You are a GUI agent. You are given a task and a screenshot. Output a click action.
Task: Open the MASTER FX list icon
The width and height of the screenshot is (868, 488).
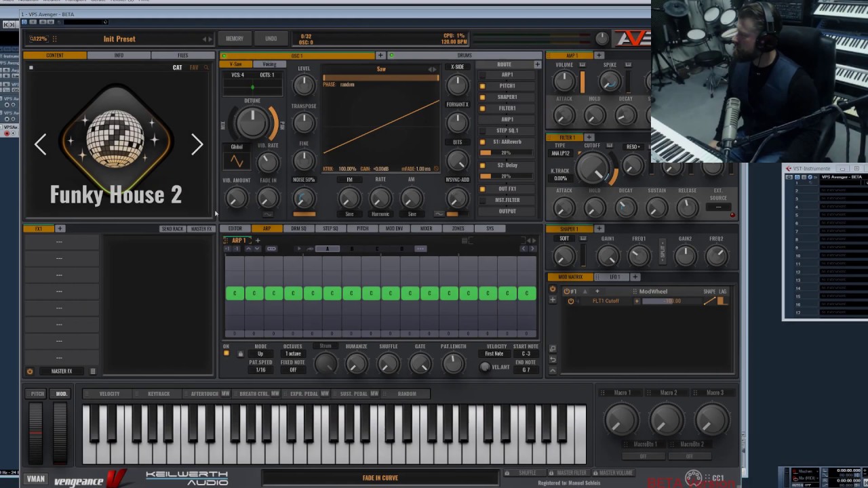pos(93,371)
